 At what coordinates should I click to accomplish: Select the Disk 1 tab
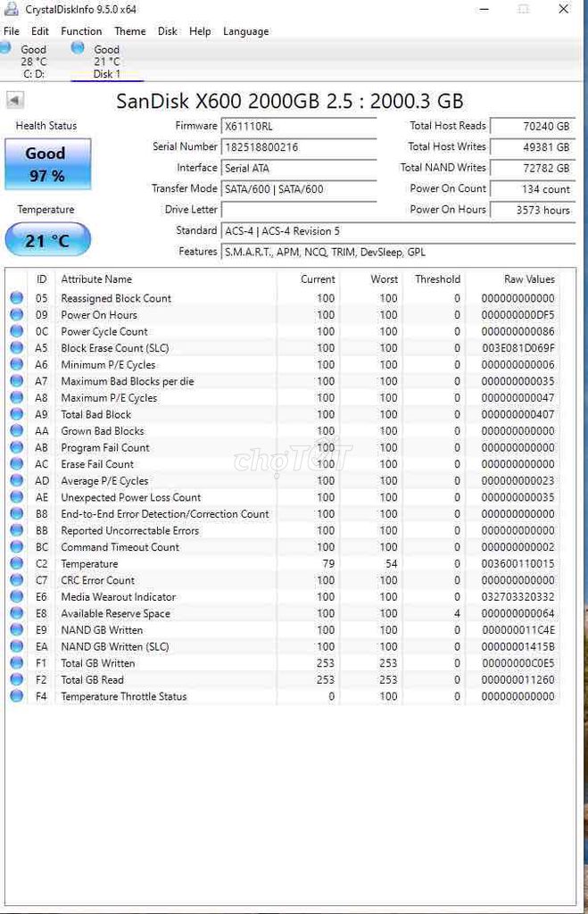tap(107, 62)
